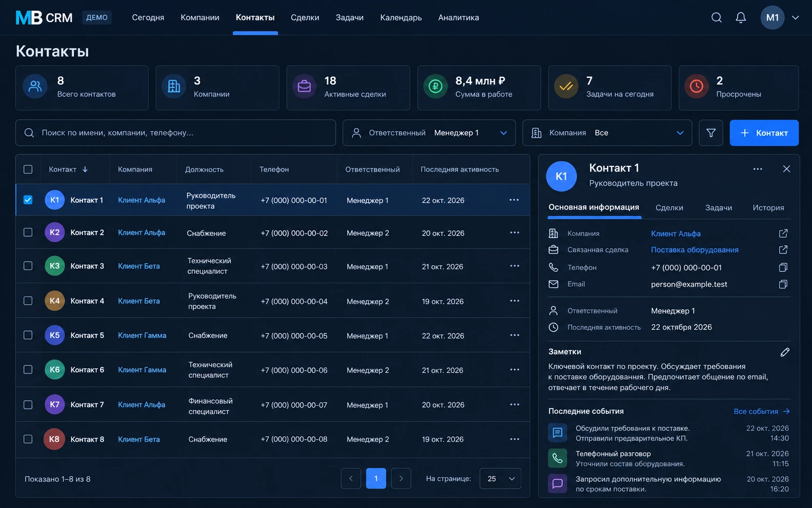Click the phone call event icon
The height and width of the screenshot is (508, 812).
(558, 458)
